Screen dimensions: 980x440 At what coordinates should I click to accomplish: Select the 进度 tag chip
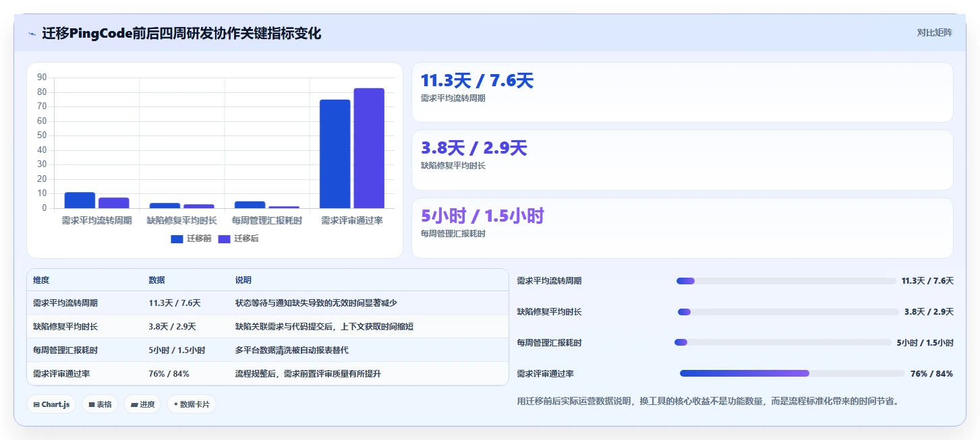tap(142, 404)
